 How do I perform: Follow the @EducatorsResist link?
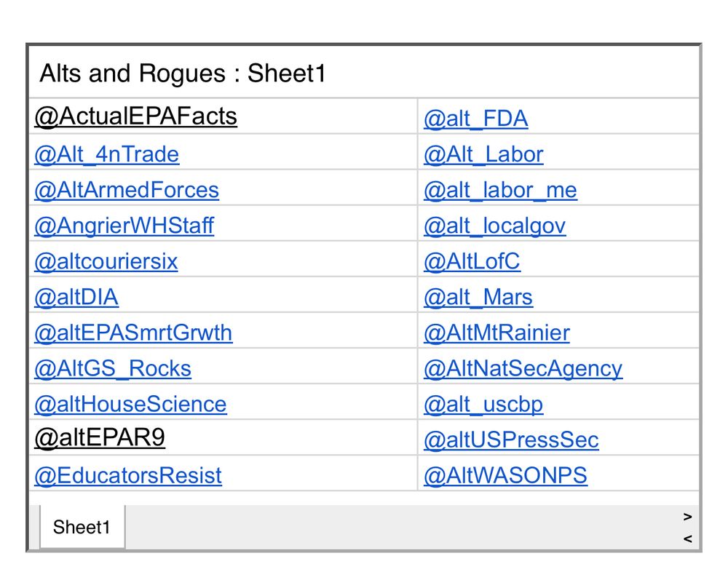[x=128, y=476]
